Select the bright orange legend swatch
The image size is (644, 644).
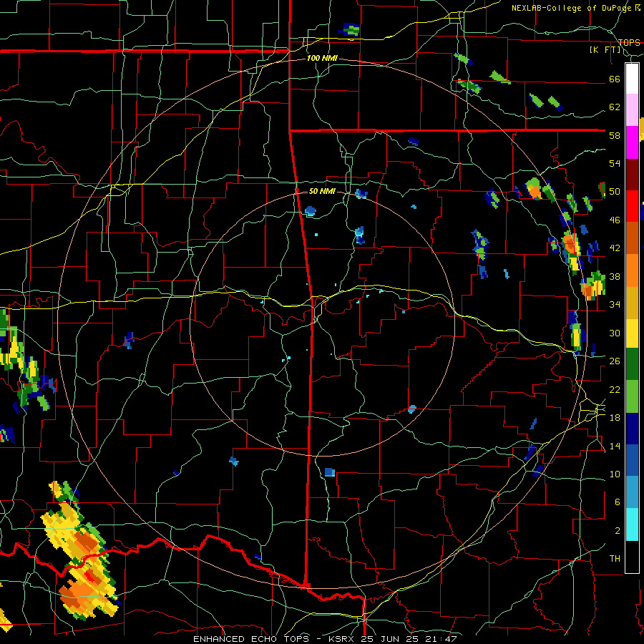(x=632, y=270)
